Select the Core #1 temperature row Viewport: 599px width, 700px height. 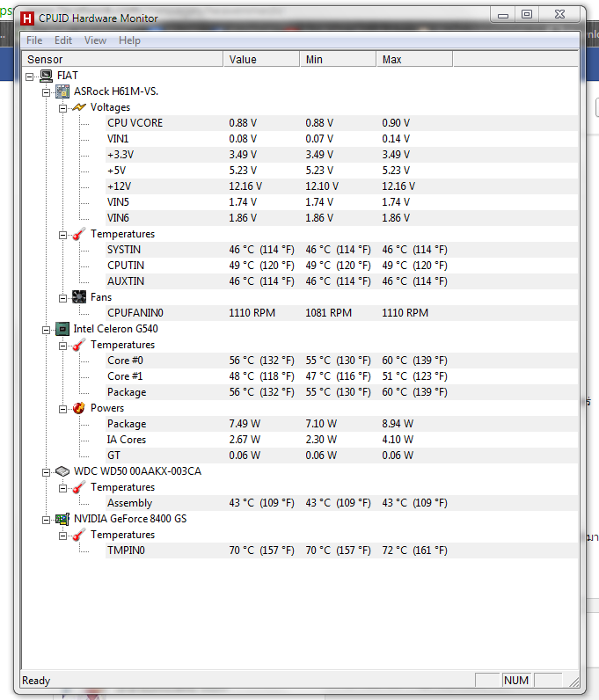tap(341, 376)
